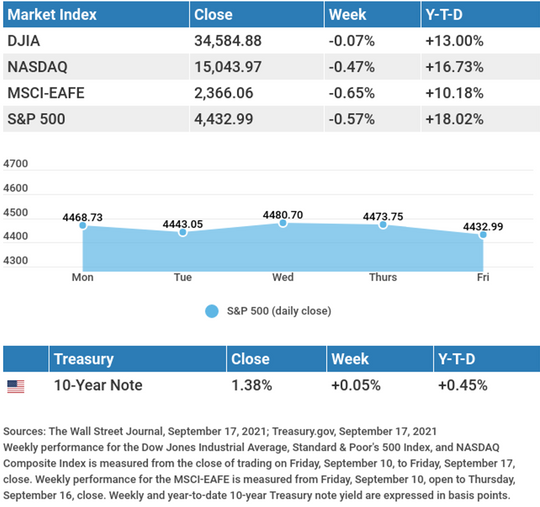Select the Thursday data point 4473.75
The height and width of the screenshot is (507, 540).
(x=383, y=225)
